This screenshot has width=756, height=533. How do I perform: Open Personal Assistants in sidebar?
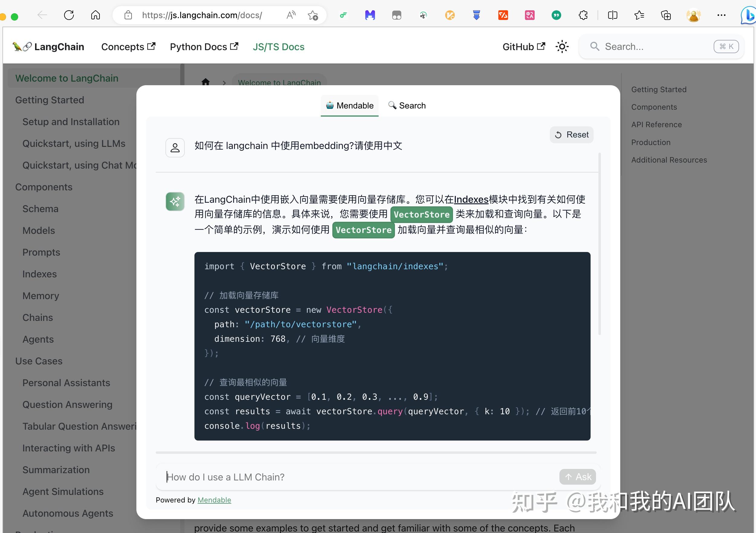(x=66, y=383)
